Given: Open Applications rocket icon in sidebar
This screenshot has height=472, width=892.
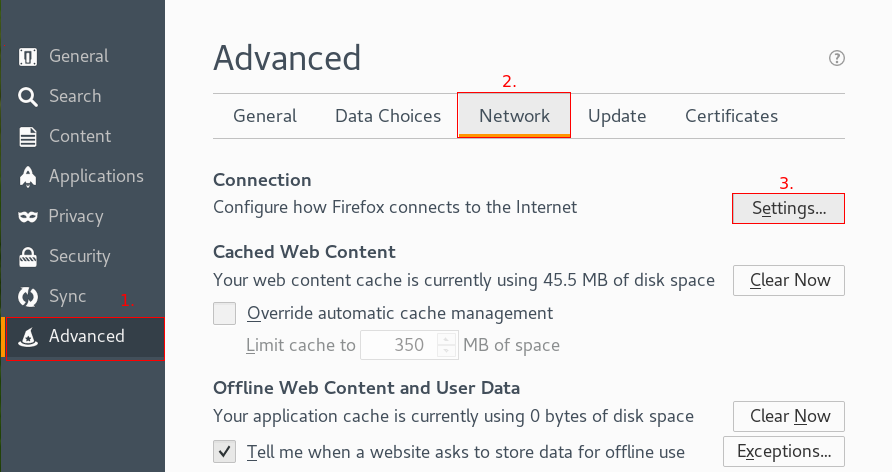Looking at the screenshot, I should pyautogui.click(x=29, y=177).
